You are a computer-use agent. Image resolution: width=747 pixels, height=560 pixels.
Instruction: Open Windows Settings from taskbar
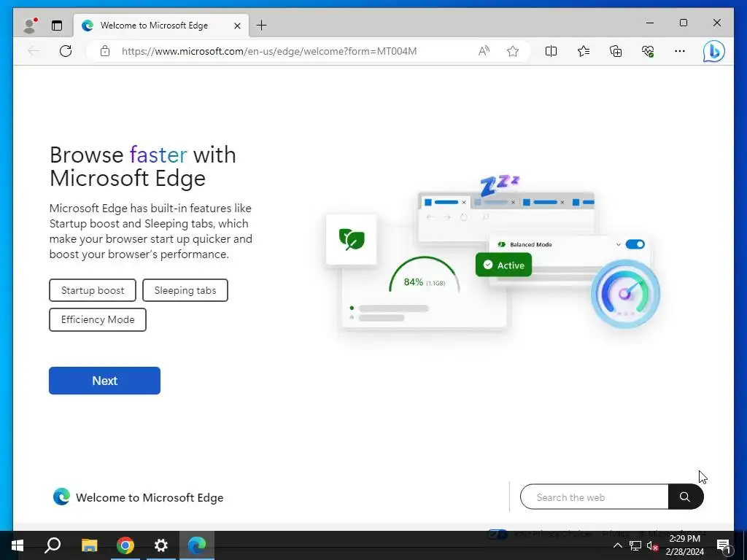tap(161, 545)
